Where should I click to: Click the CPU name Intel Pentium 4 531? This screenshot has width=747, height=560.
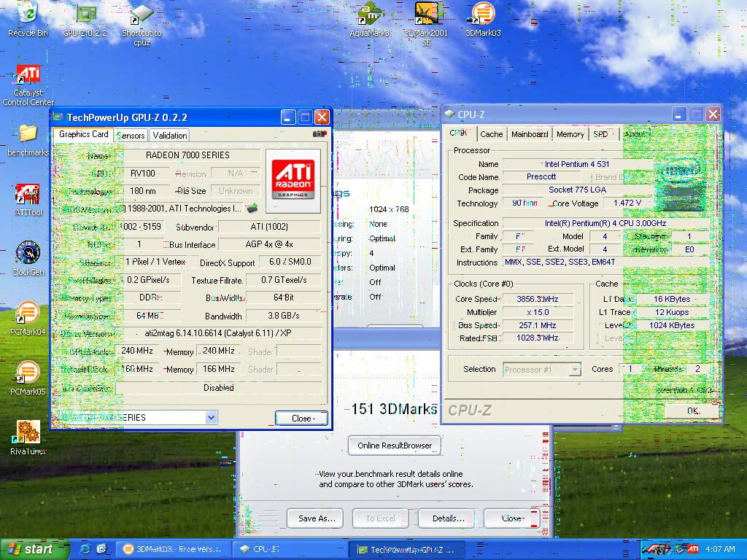point(577,164)
